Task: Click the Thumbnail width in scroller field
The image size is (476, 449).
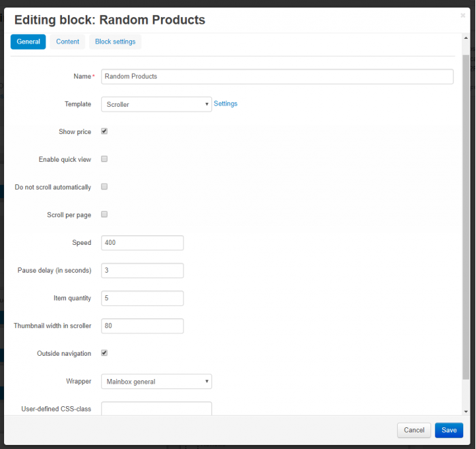Action: (x=142, y=326)
